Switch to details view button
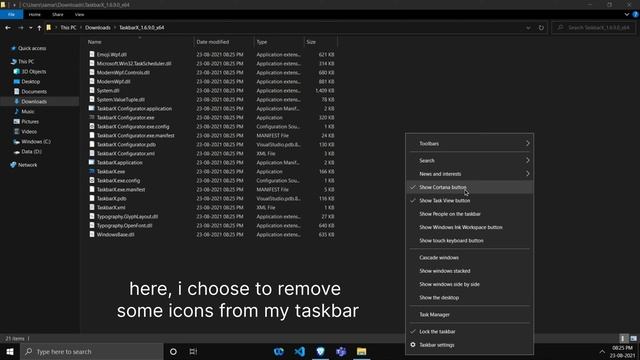The width and height of the screenshot is (640, 360). pyautogui.click(x=623, y=338)
